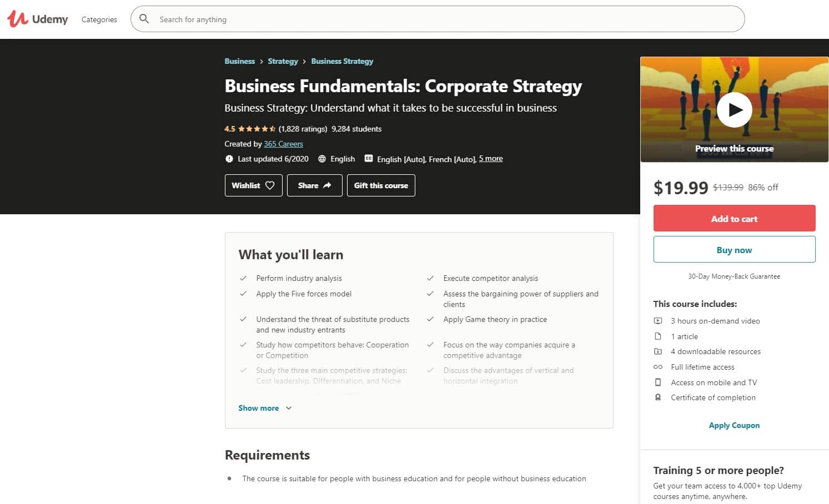This screenshot has width=829, height=504.
Task: Click the 9,284 students text
Action: (356, 129)
